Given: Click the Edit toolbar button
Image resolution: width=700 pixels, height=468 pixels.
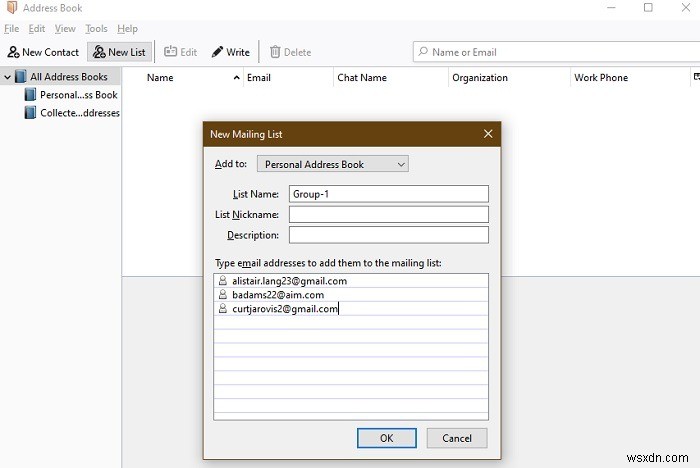Looking at the screenshot, I should (180, 52).
